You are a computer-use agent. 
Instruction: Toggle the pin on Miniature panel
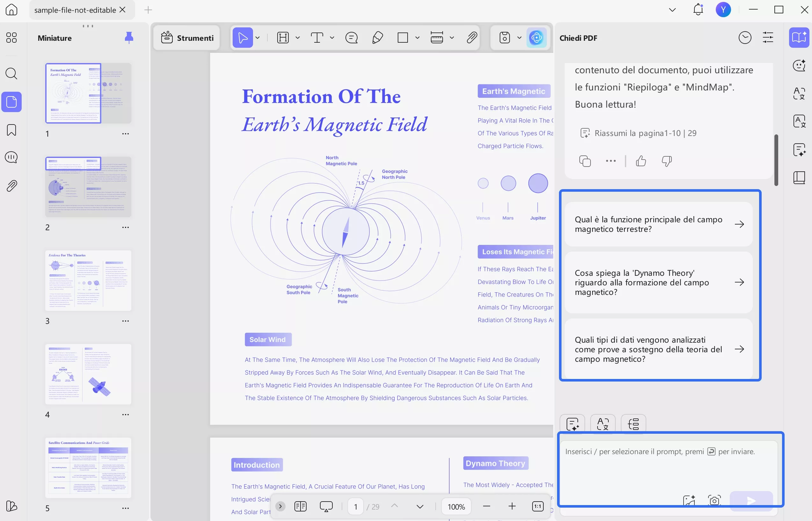[x=129, y=38]
